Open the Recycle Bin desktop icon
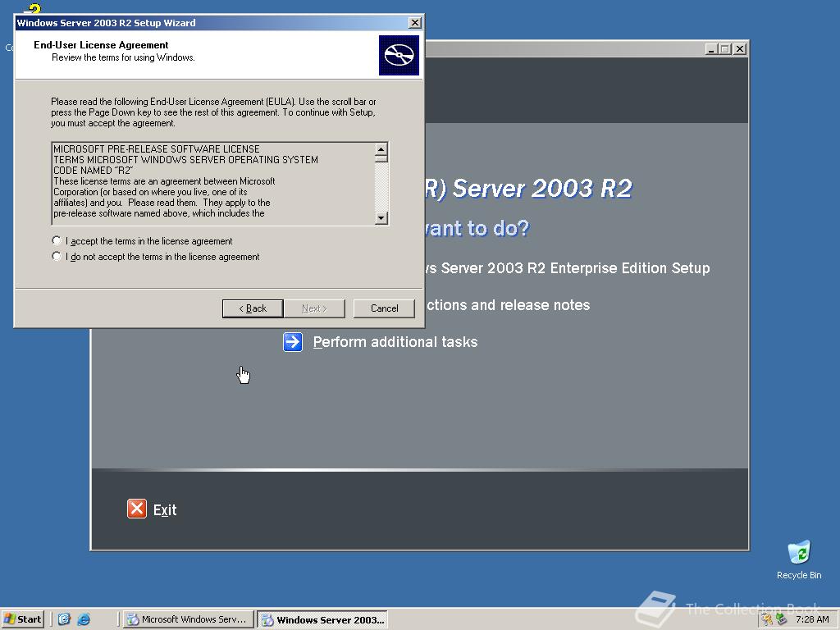This screenshot has width=840, height=630. pos(799,559)
